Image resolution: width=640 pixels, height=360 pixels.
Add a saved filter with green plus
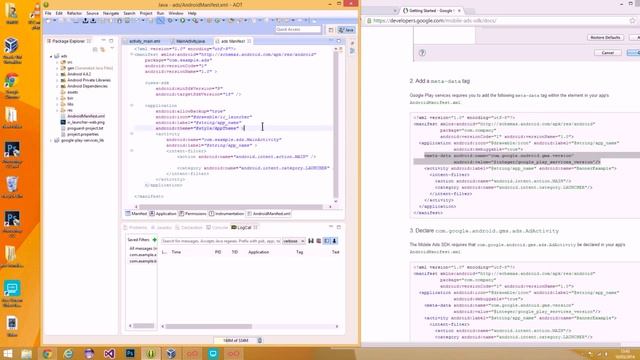tap(155, 240)
